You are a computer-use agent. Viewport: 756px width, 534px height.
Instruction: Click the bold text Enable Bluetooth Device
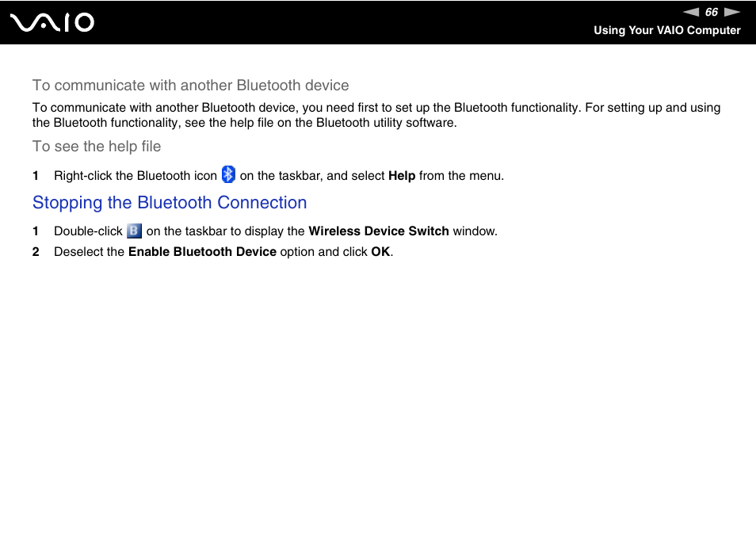pyautogui.click(x=203, y=252)
